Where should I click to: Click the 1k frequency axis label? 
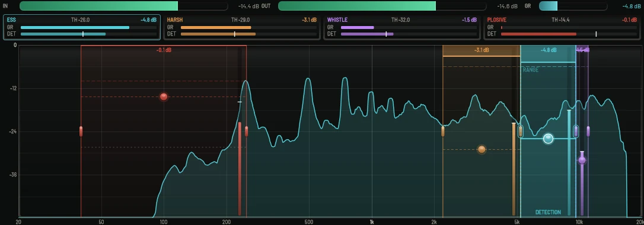tap(372, 222)
